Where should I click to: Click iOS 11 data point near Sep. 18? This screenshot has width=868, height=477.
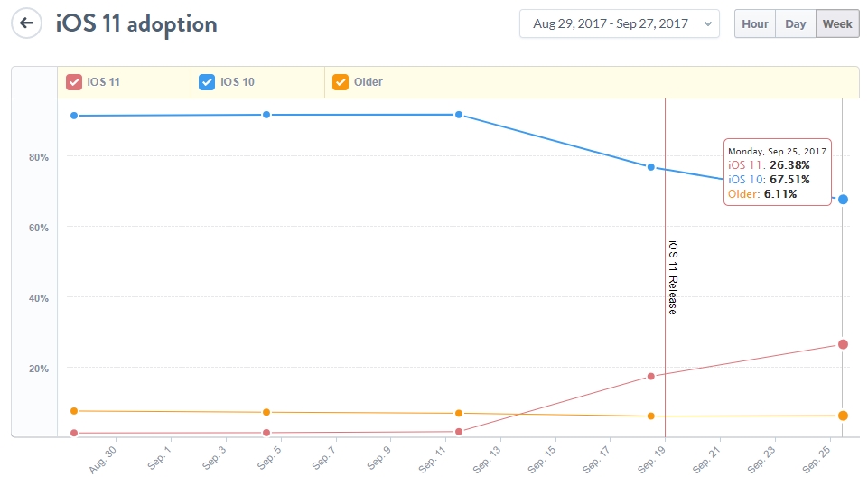[650, 376]
